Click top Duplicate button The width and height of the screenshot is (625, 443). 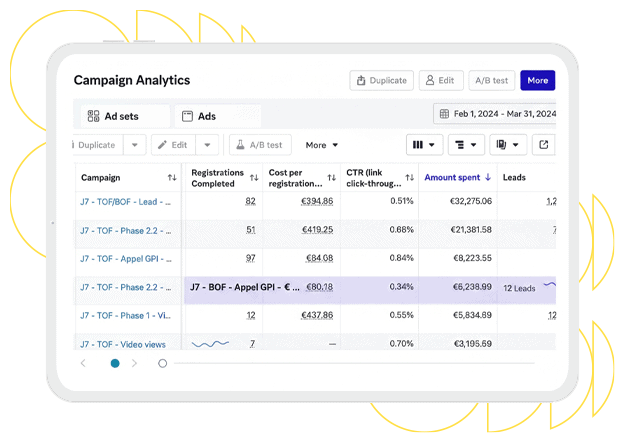pyautogui.click(x=381, y=80)
